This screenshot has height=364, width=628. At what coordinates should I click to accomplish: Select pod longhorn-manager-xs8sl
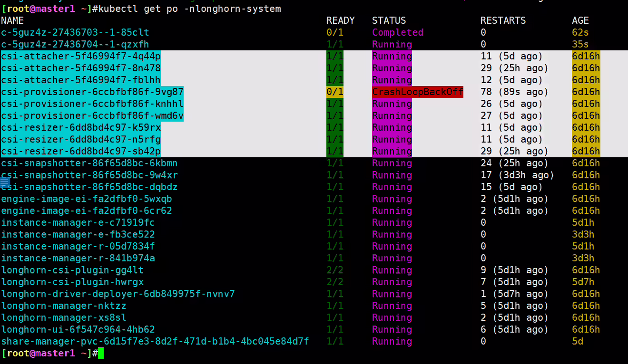[x=64, y=317]
